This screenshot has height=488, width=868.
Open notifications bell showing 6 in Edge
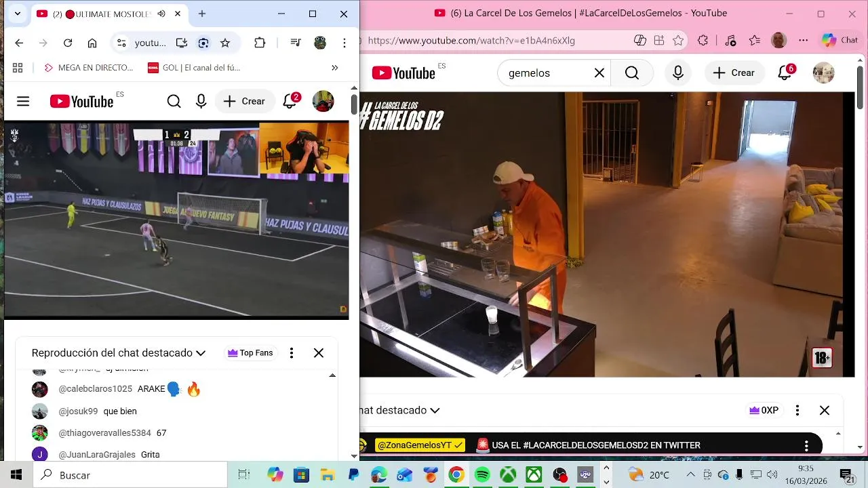click(x=785, y=73)
